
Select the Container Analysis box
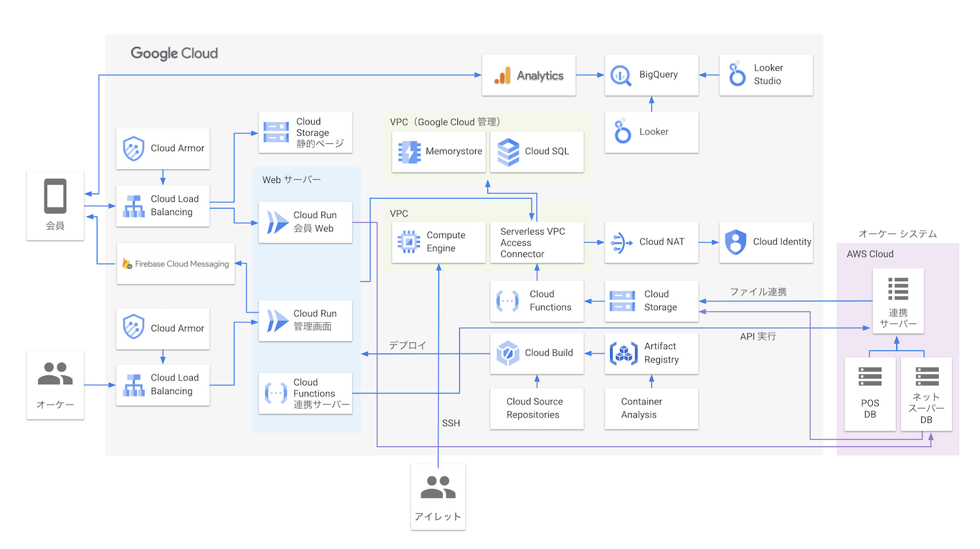(651, 408)
